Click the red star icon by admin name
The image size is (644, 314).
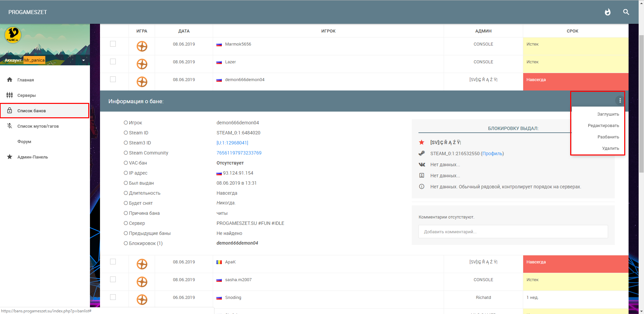pos(422,142)
